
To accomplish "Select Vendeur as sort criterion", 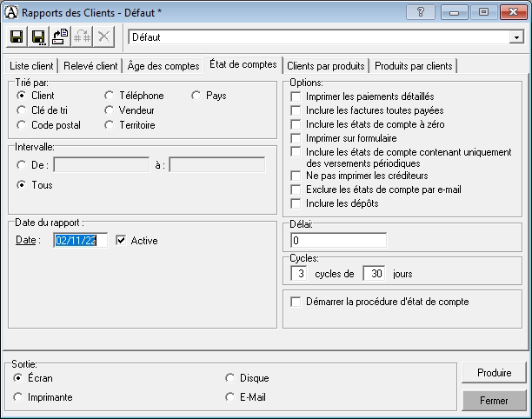I will point(110,110).
